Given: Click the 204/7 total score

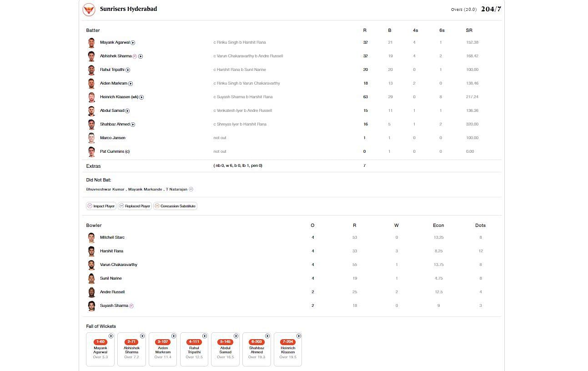Looking at the screenshot, I should 491,9.
